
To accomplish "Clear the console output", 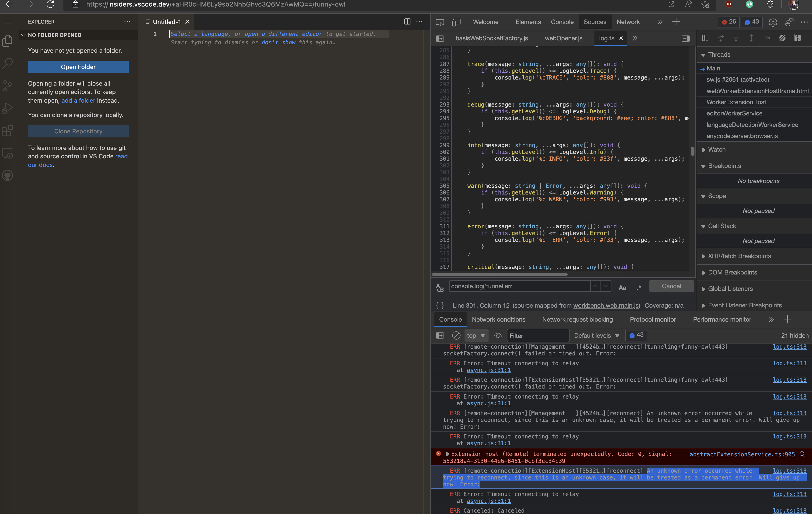I will 456,336.
